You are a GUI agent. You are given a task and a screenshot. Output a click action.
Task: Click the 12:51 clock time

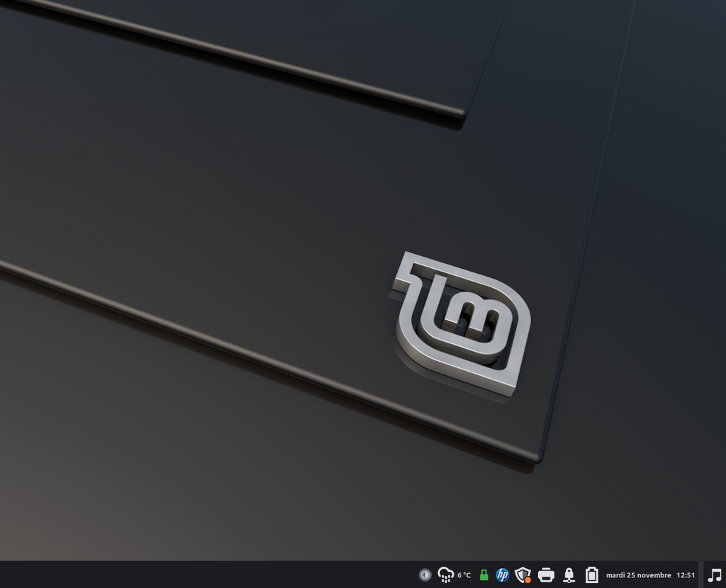tap(686, 575)
